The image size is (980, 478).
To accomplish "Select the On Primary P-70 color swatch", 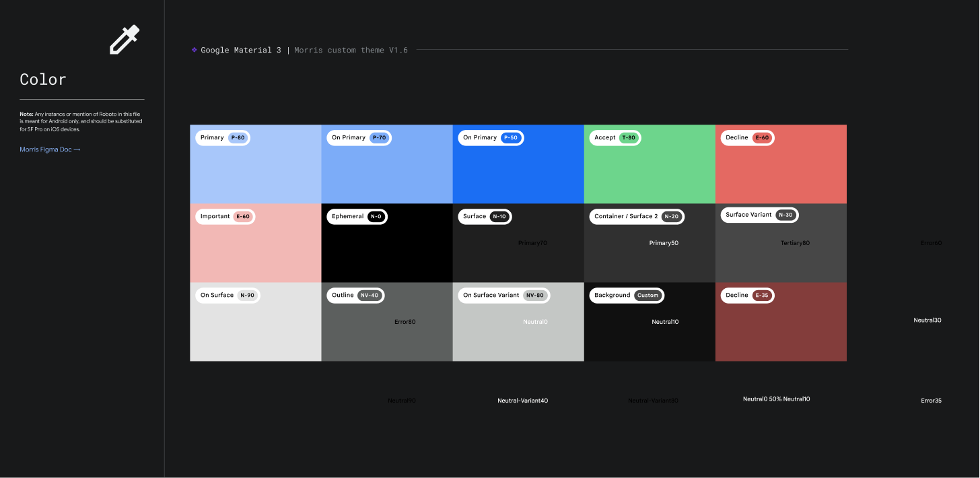I will coord(387,164).
